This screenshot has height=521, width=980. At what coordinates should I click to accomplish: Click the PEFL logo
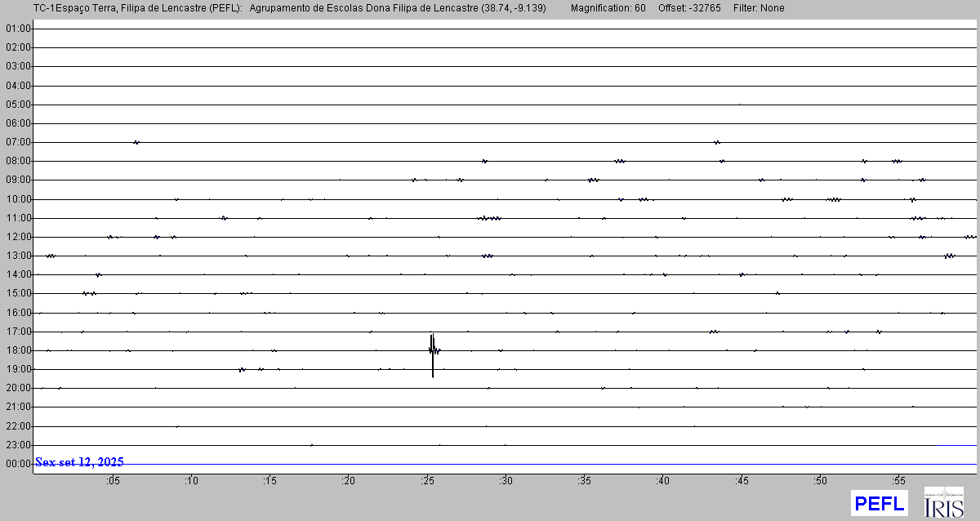click(x=879, y=502)
